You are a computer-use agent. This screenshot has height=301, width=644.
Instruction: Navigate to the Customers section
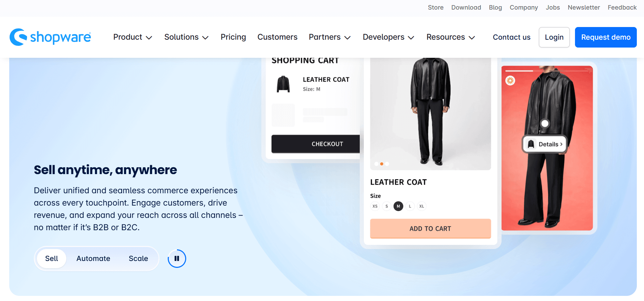277,37
